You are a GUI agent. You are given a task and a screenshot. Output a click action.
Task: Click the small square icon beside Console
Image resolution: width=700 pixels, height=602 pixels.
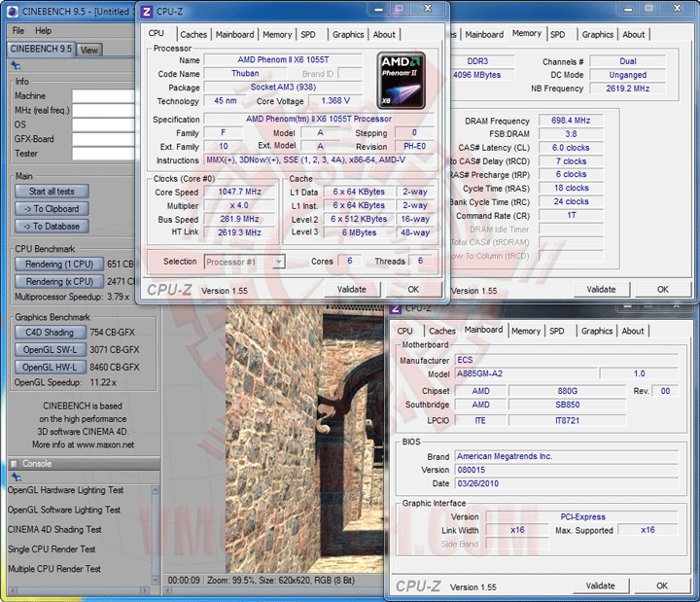tap(15, 463)
